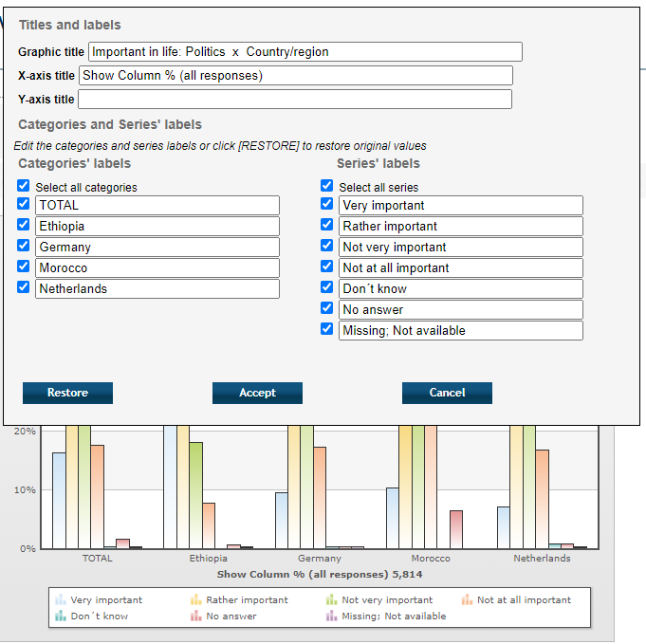Uncheck the Not at all important checkbox
The width and height of the screenshot is (646, 644).
[x=326, y=267]
